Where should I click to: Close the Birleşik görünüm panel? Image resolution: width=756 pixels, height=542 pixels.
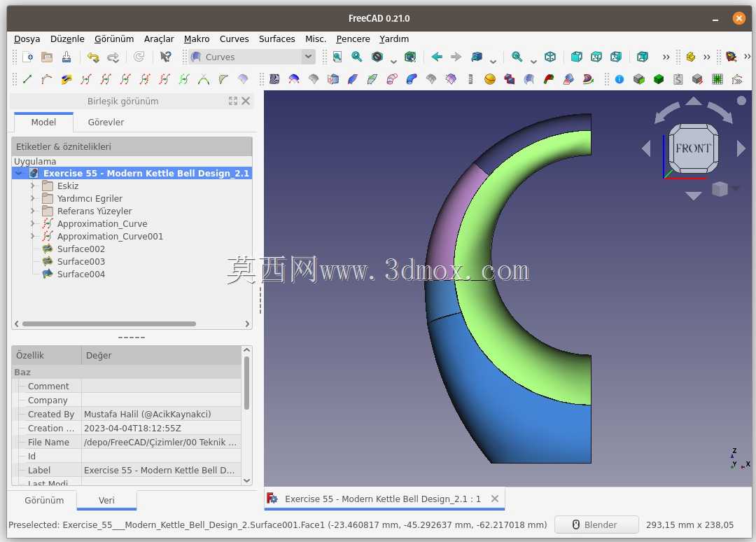tap(246, 101)
